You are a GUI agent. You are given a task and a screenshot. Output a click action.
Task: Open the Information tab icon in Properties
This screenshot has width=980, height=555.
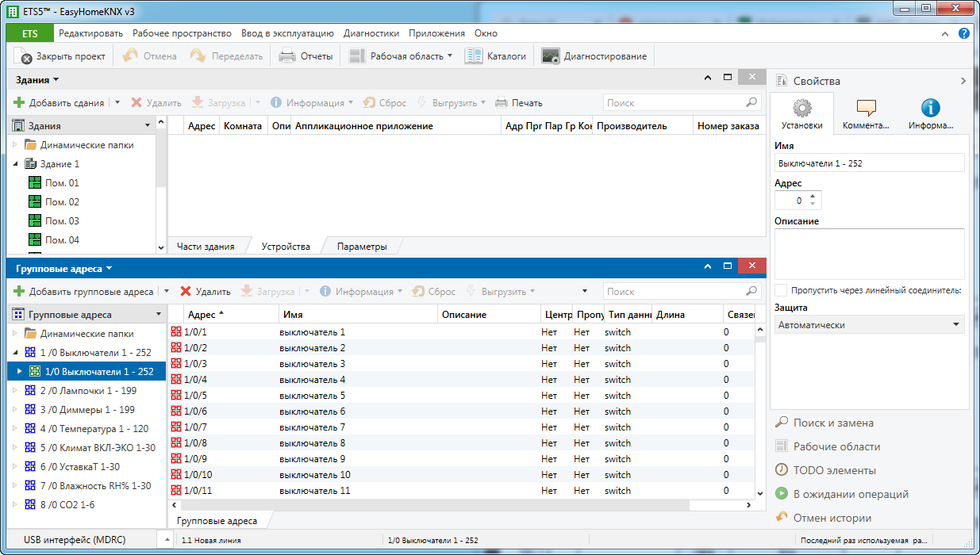930,109
